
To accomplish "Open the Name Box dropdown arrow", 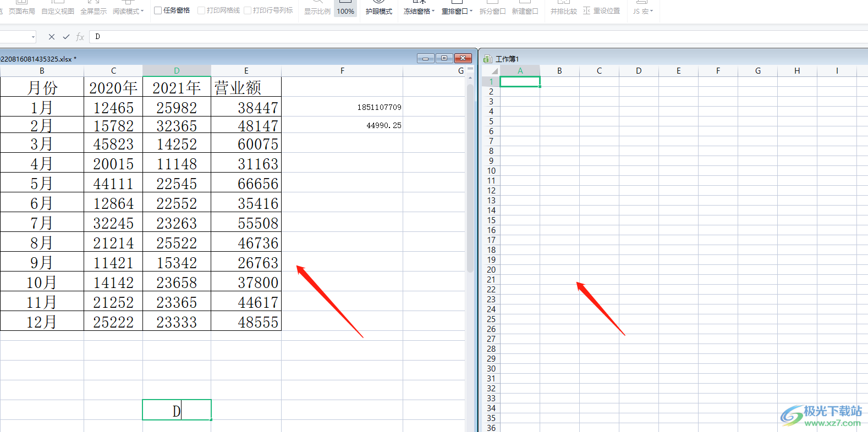I will (x=33, y=37).
